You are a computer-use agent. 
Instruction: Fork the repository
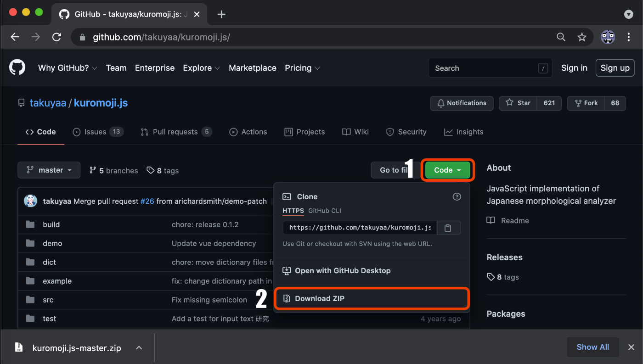[586, 103]
